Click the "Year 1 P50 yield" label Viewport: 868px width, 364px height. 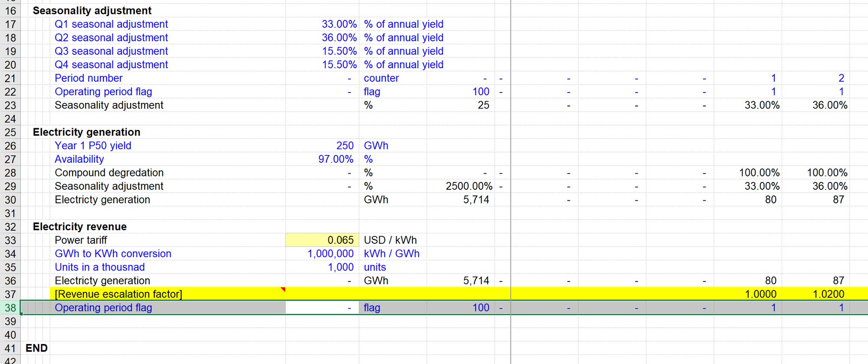click(93, 146)
